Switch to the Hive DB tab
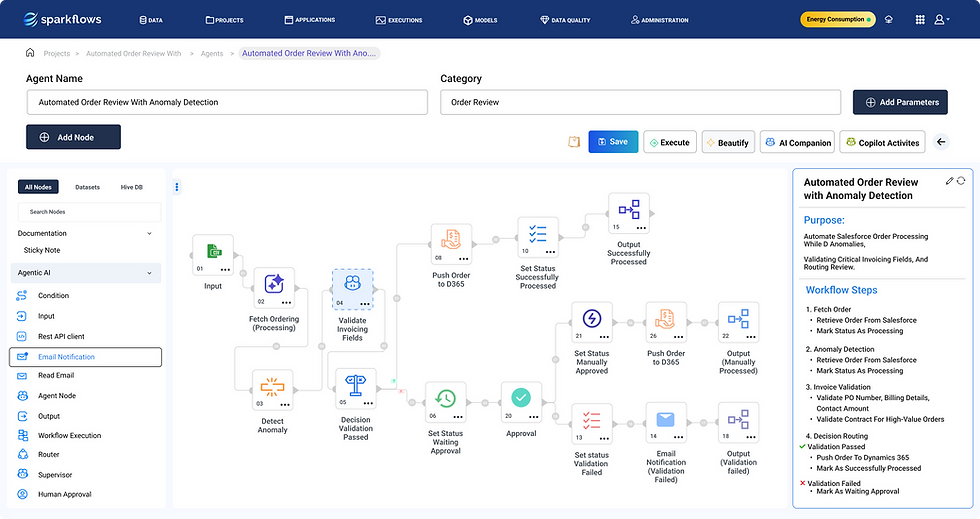Image resolution: width=980 pixels, height=519 pixels. tap(131, 187)
